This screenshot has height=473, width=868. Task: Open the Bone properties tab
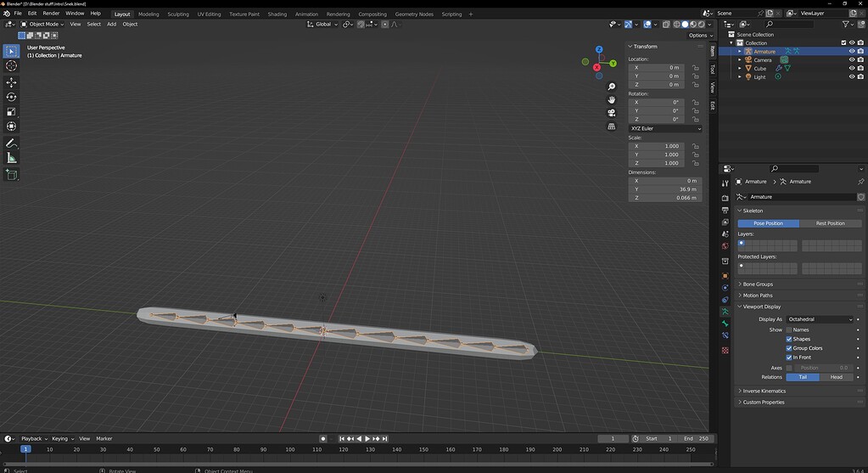pos(725,324)
